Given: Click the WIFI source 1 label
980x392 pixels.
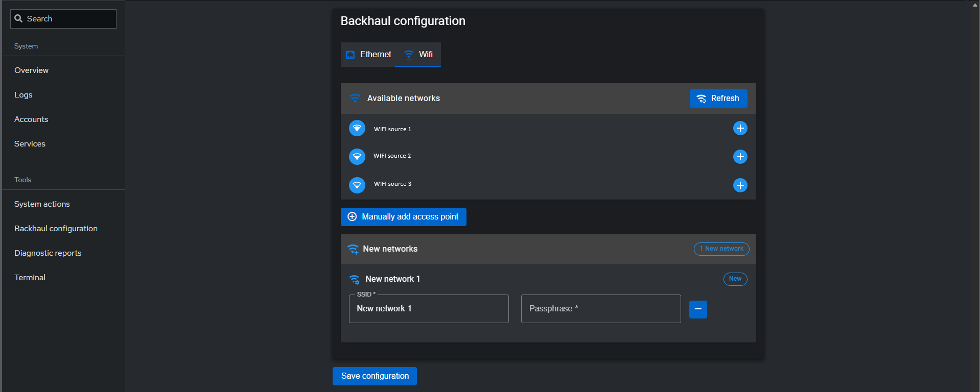Looking at the screenshot, I should [x=392, y=129].
